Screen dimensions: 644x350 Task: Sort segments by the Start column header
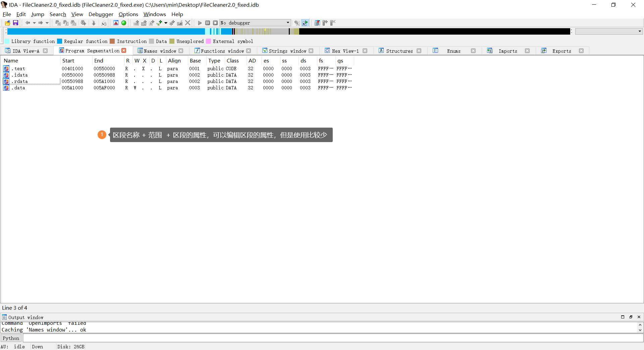tap(76, 60)
